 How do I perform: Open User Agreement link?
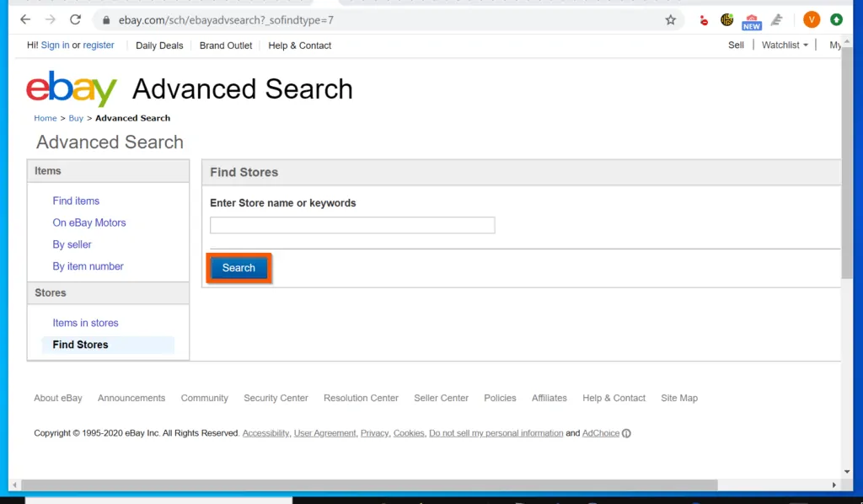pyautogui.click(x=324, y=433)
